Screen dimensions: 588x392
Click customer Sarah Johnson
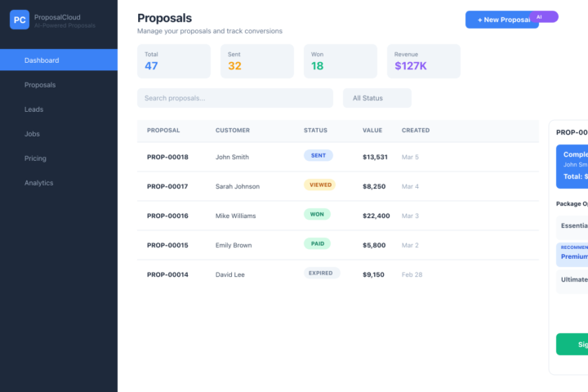pos(238,186)
